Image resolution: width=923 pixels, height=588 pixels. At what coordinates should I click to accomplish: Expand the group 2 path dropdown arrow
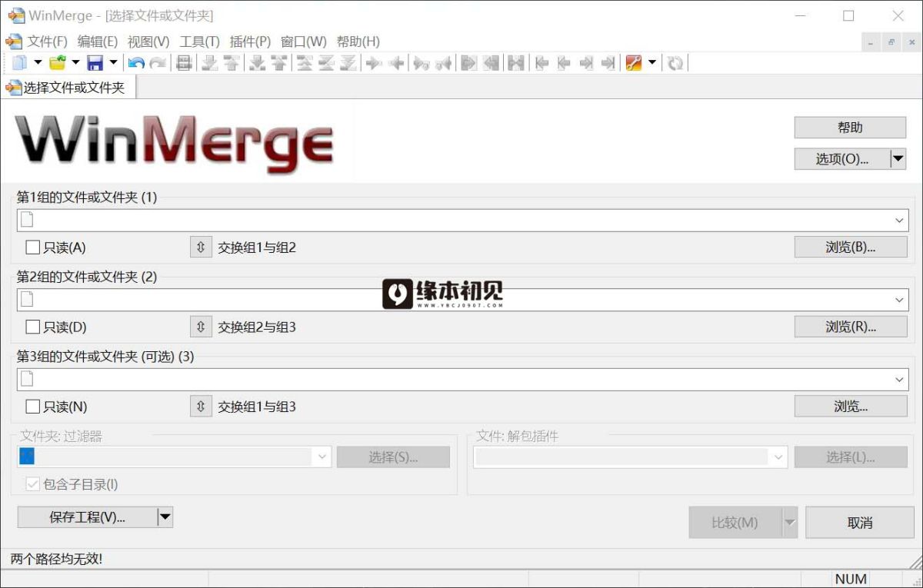(899, 300)
